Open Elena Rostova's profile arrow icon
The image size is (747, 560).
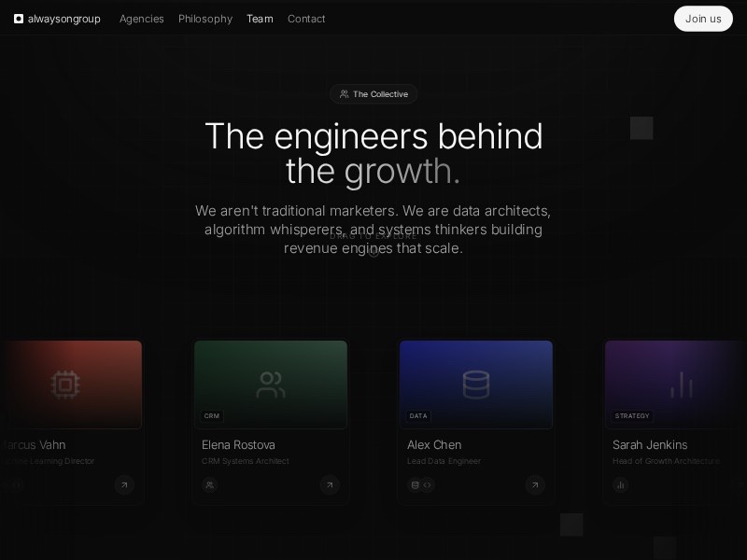click(329, 484)
